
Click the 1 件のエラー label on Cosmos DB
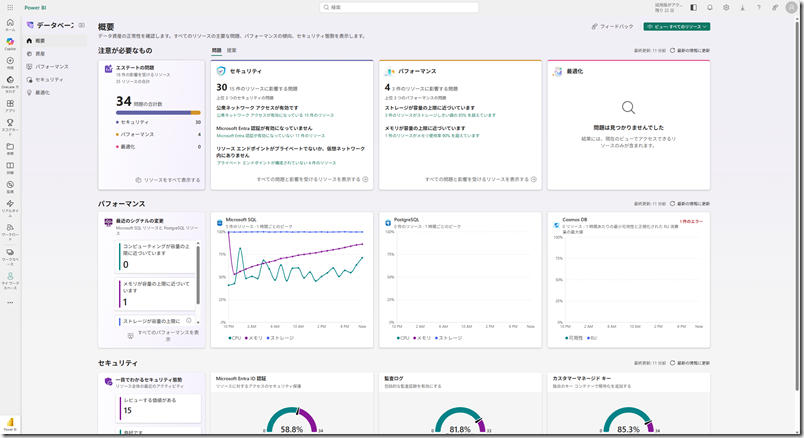691,221
